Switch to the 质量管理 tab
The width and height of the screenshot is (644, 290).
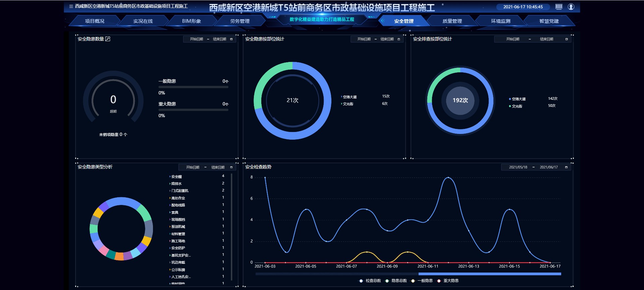click(x=452, y=21)
